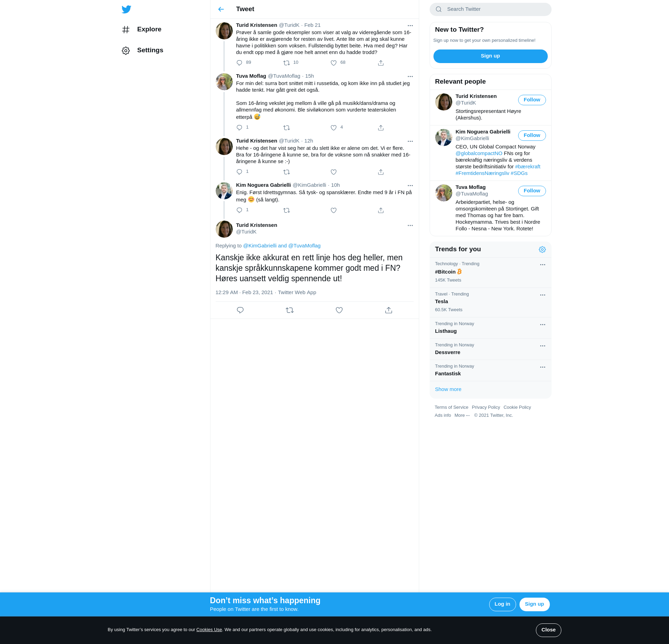Like the main tweet dated Feb 23, 2021

[339, 310]
